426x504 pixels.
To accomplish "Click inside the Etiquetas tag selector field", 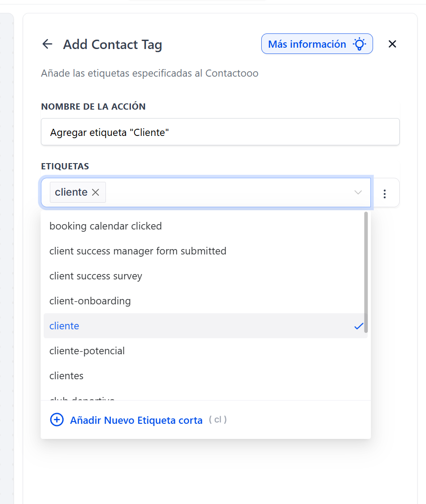I will pyautogui.click(x=223, y=193).
